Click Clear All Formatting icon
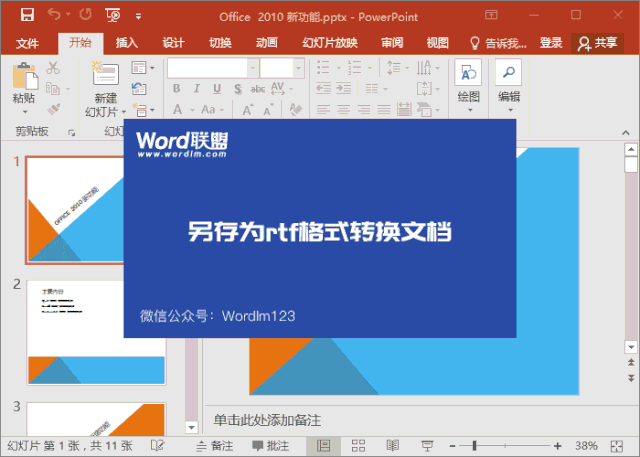 coord(296,109)
